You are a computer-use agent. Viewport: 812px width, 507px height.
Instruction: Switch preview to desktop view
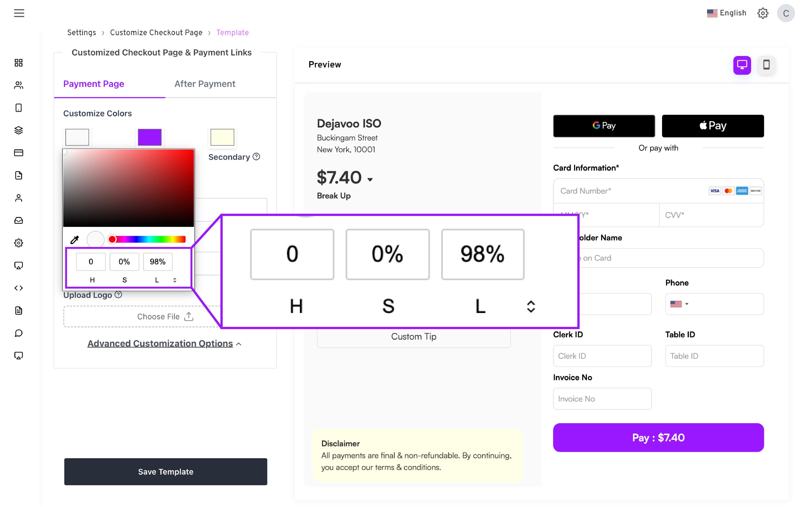click(x=742, y=65)
